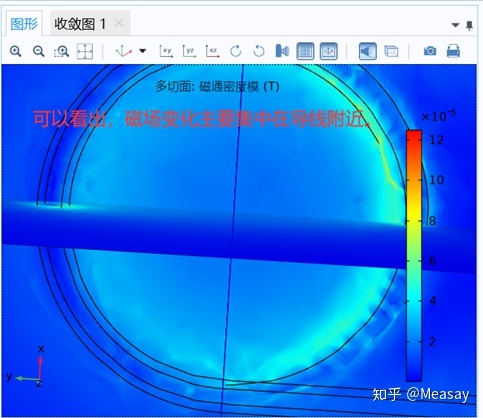Activate the Zoom Box tool
Viewport: 483px width, 418px height.
[x=61, y=51]
